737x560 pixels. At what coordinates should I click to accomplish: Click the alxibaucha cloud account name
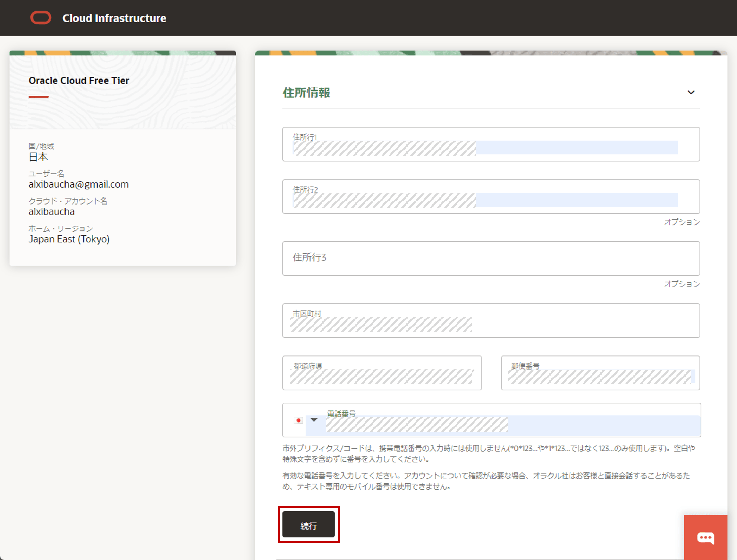[51, 212]
